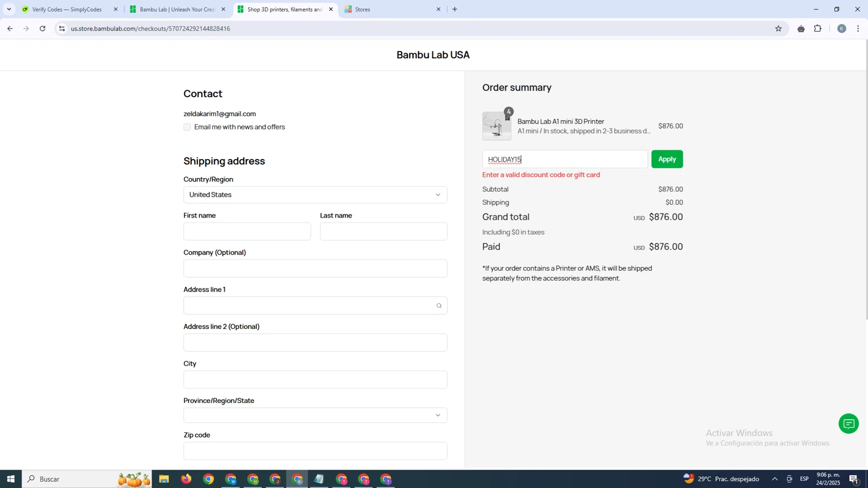This screenshot has width=868, height=488.
Task: Expand the Province/Region/State dropdown
Action: (x=315, y=415)
